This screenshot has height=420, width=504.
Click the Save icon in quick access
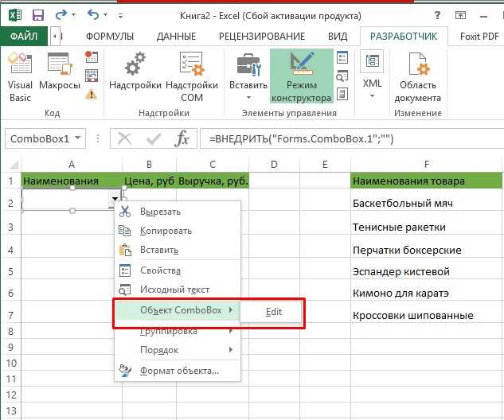tap(38, 15)
